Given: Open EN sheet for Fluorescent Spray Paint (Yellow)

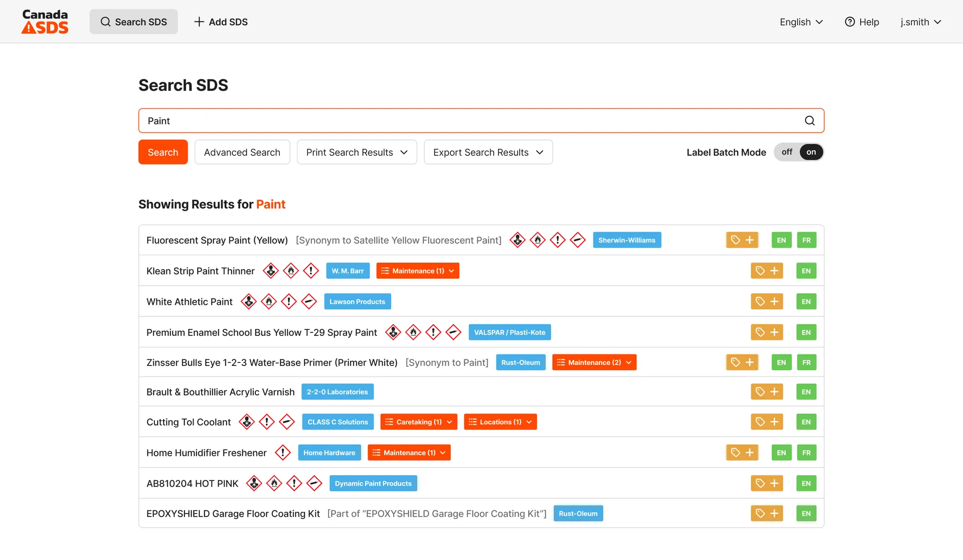Looking at the screenshot, I should [x=781, y=240].
